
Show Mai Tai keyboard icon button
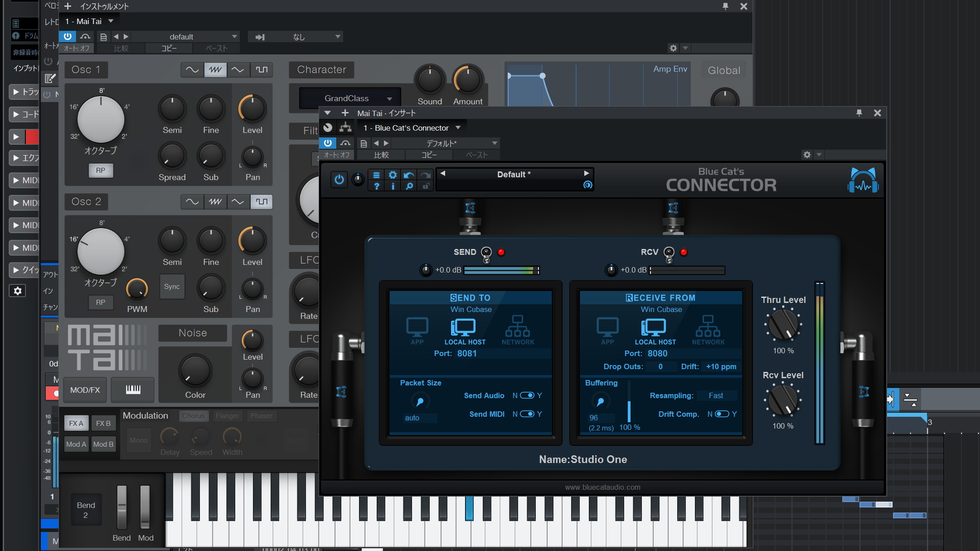click(x=133, y=390)
